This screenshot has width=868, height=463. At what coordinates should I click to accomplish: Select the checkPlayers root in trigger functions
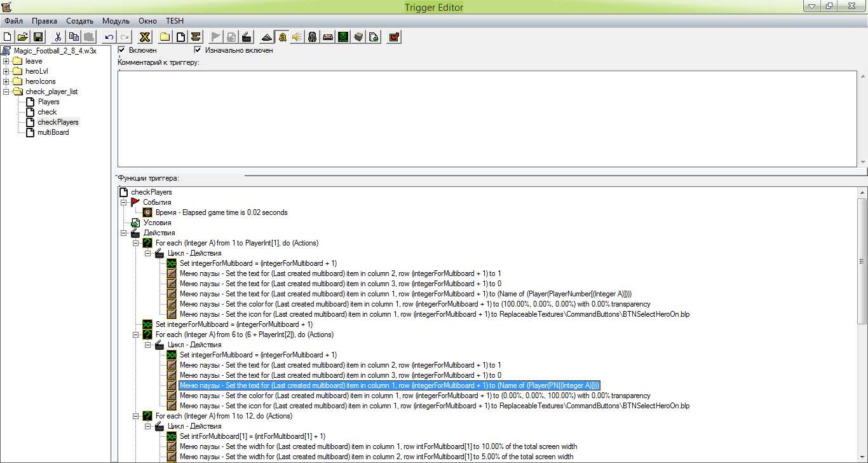click(151, 192)
